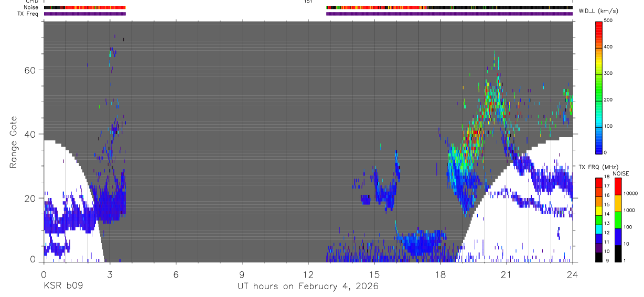Click the TX Freq strip segment before 4 UT
The height and width of the screenshot is (297, 644).
84,14
